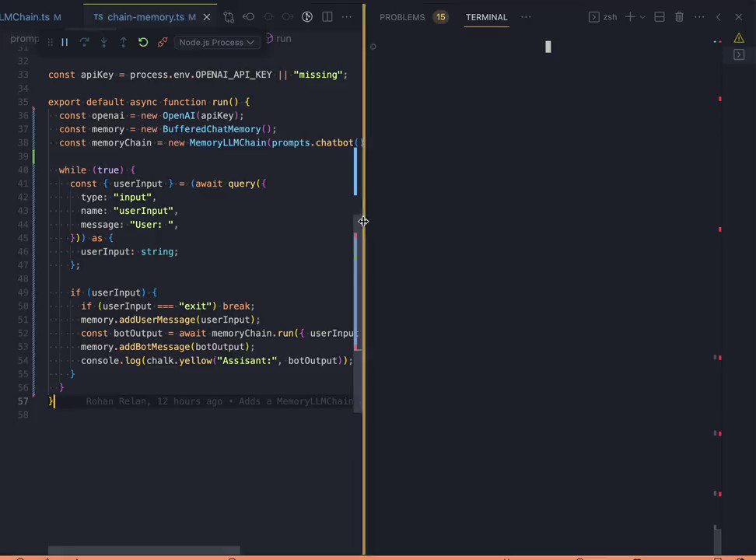
Task: Select the Step Out debug control
Action: [123, 42]
